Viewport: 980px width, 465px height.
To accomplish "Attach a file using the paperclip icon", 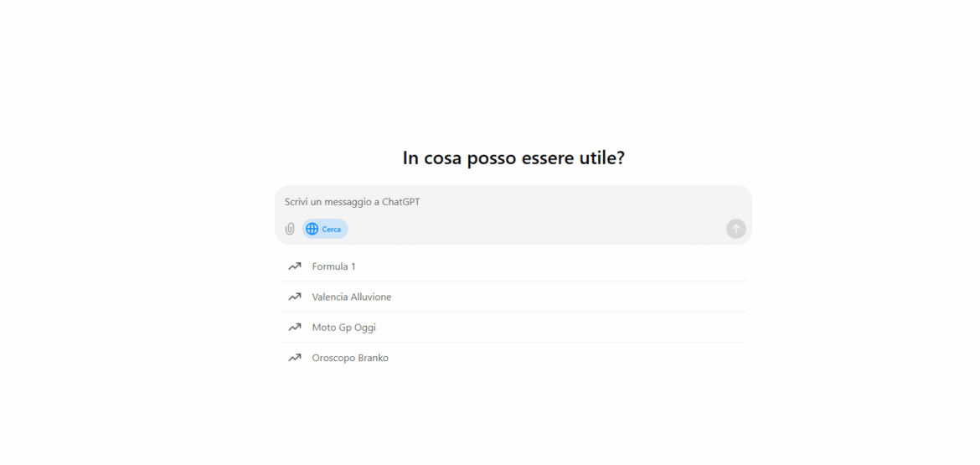I will (290, 229).
